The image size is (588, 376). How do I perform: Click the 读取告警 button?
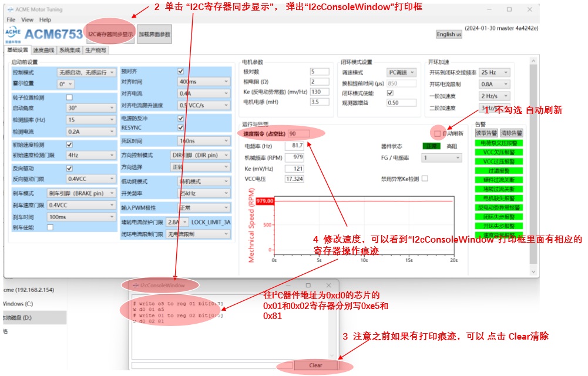486,133
